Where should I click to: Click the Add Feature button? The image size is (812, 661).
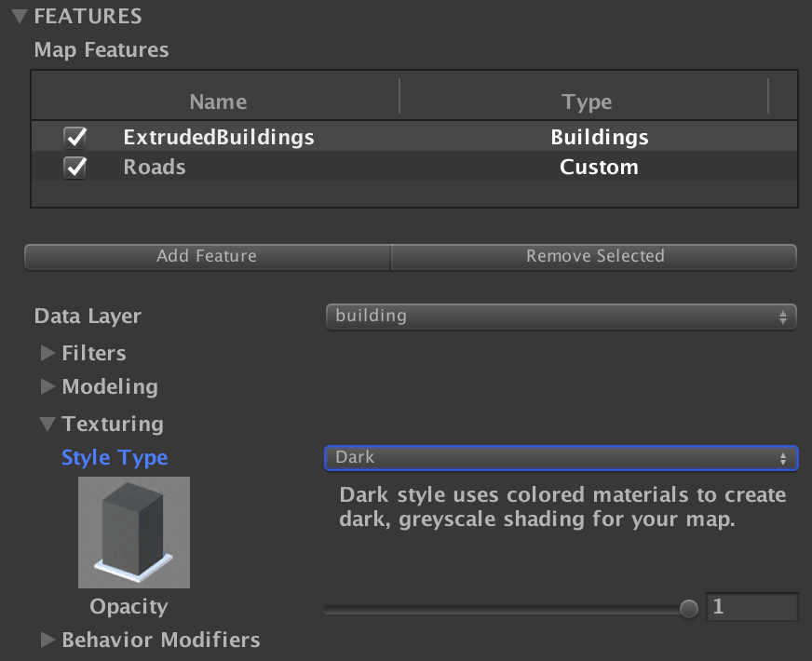tap(206, 256)
